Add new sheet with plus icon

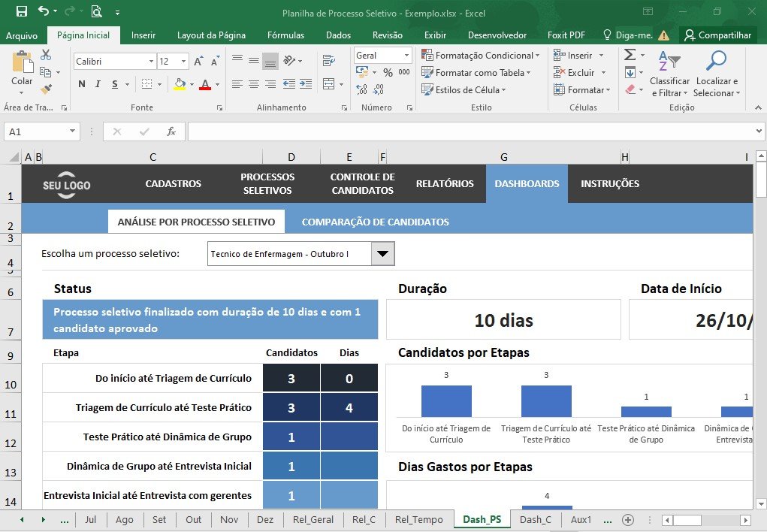[628, 520]
